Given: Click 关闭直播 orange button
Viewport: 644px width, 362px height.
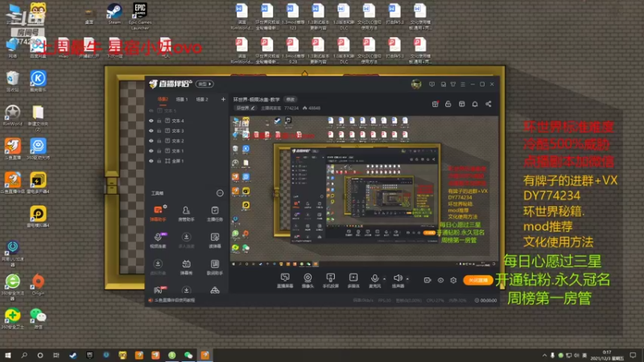Looking at the screenshot, I should [x=478, y=280].
